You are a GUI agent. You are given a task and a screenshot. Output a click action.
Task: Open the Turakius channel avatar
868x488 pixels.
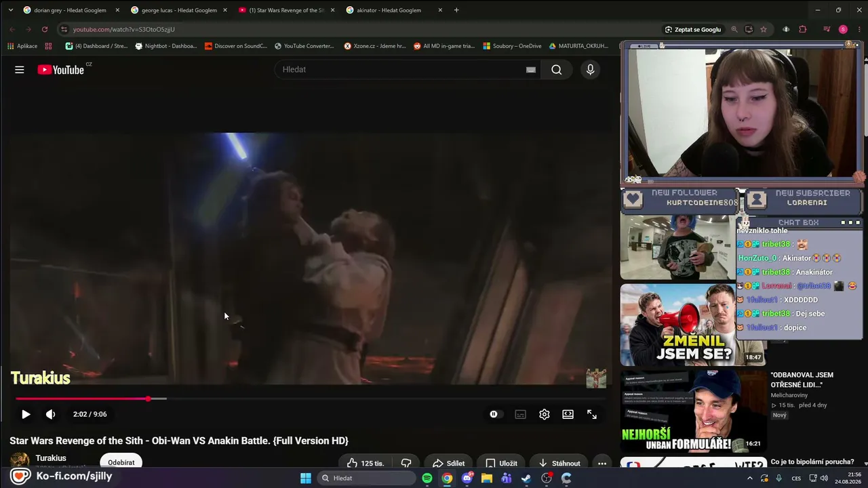pyautogui.click(x=20, y=462)
